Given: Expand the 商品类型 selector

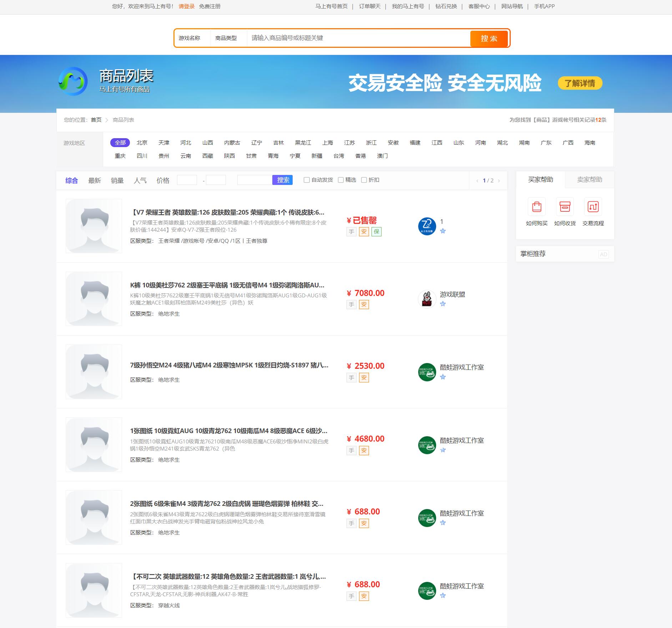Looking at the screenshot, I should click(x=228, y=38).
